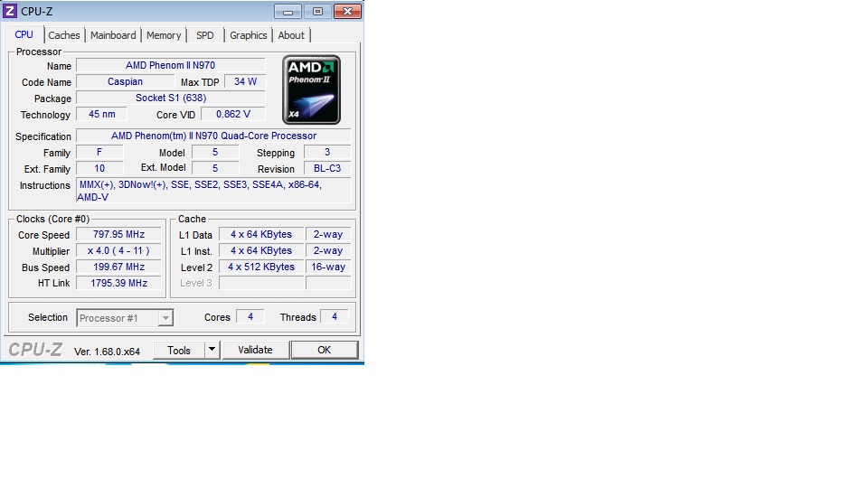868x488 pixels.
Task: Open the Mainboard tab
Action: (113, 35)
